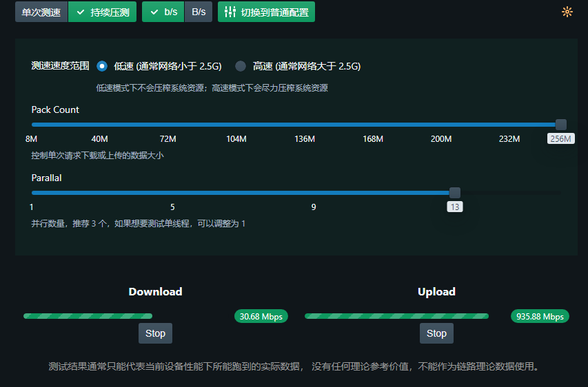Click the 测试结果 disclaimer text at bottom
The image size is (588, 387).
coord(294,366)
